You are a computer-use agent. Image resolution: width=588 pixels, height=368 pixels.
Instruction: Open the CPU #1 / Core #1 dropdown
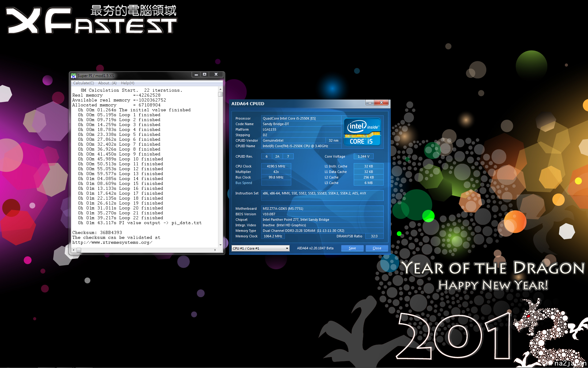coord(261,248)
